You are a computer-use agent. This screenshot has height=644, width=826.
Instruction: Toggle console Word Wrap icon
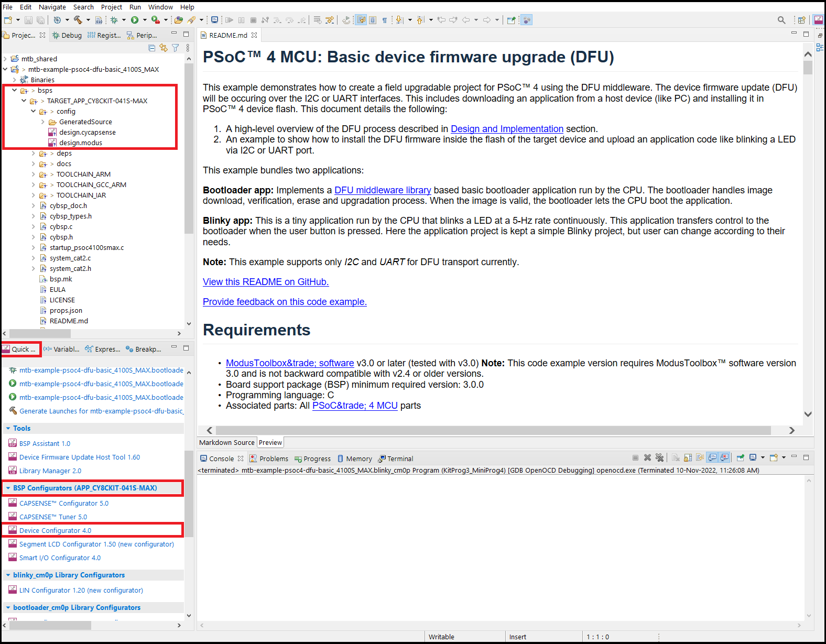tap(700, 457)
